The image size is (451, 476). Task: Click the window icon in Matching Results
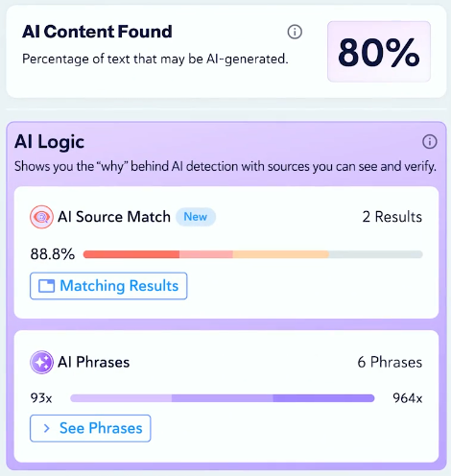(x=47, y=286)
